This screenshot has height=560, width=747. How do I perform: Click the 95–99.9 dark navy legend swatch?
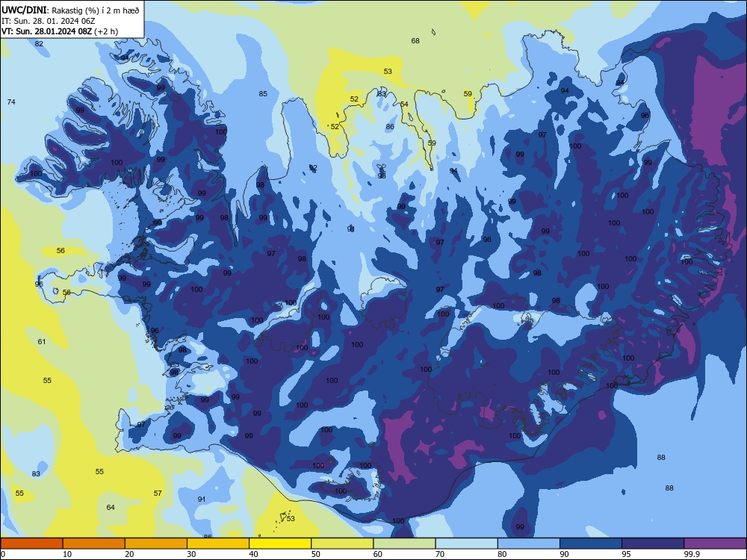click(653, 544)
